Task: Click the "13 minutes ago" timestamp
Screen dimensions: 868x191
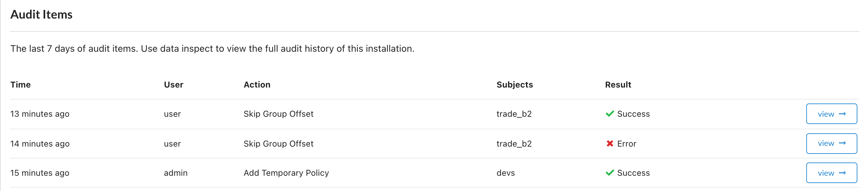Action: tap(40, 114)
